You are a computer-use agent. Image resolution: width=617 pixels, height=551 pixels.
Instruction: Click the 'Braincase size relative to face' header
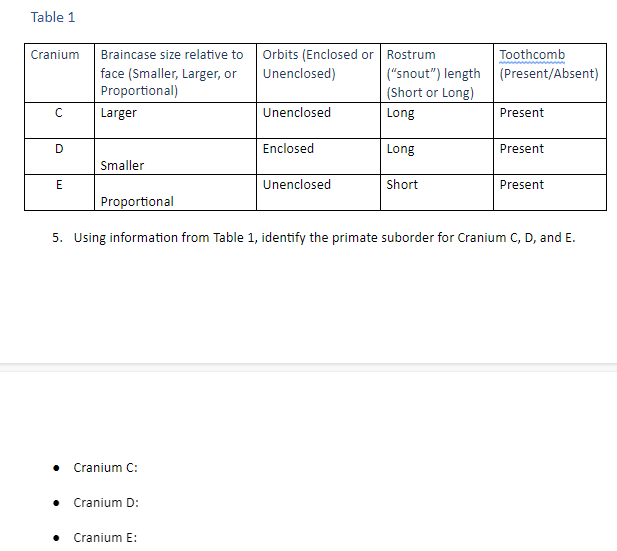click(175, 73)
